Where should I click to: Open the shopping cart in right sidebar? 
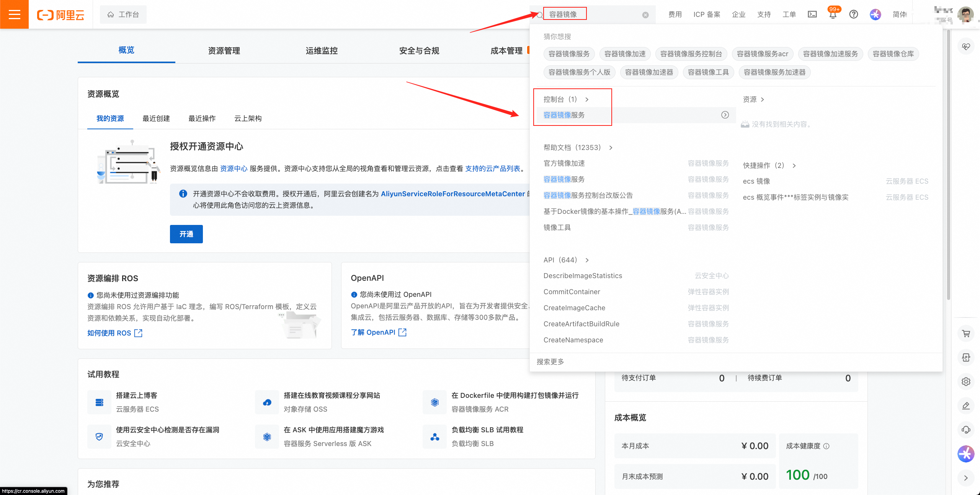pyautogui.click(x=966, y=334)
